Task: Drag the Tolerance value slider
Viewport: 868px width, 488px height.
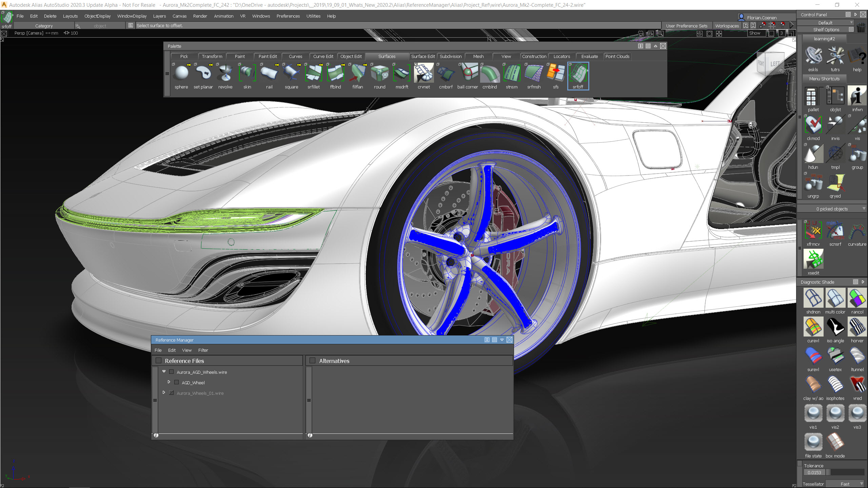Action: coord(830,473)
